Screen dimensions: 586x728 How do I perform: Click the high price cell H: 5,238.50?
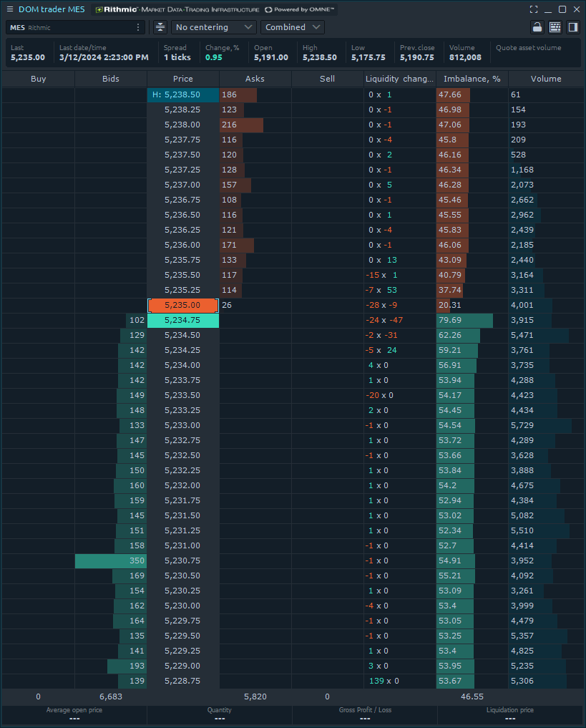(x=182, y=94)
